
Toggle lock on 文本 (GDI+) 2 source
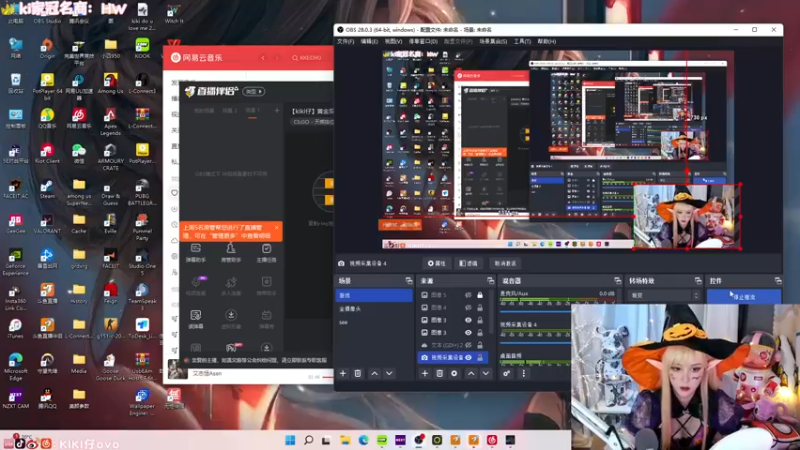click(x=480, y=345)
